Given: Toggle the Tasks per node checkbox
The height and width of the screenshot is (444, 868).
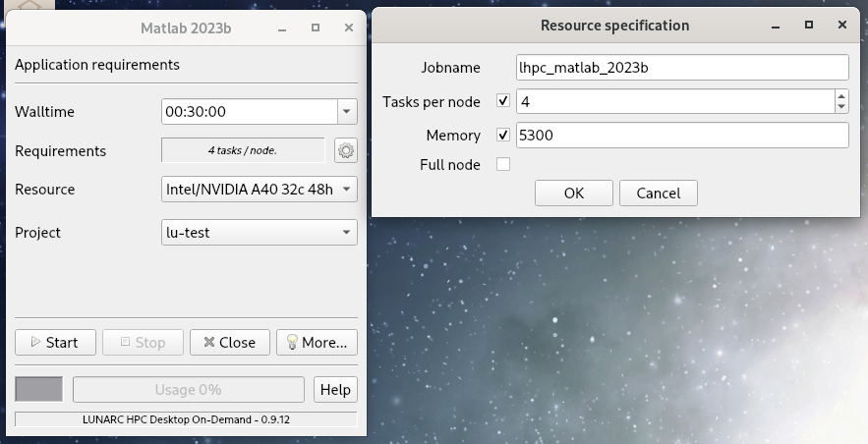Looking at the screenshot, I should click(503, 101).
